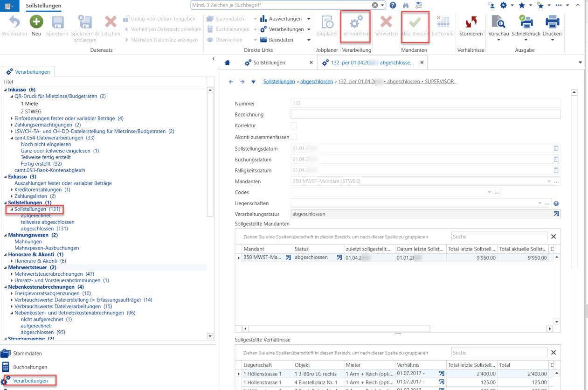Click the Sollstellungen breadcrumb link
The width and height of the screenshot is (588, 390).
[x=279, y=82]
